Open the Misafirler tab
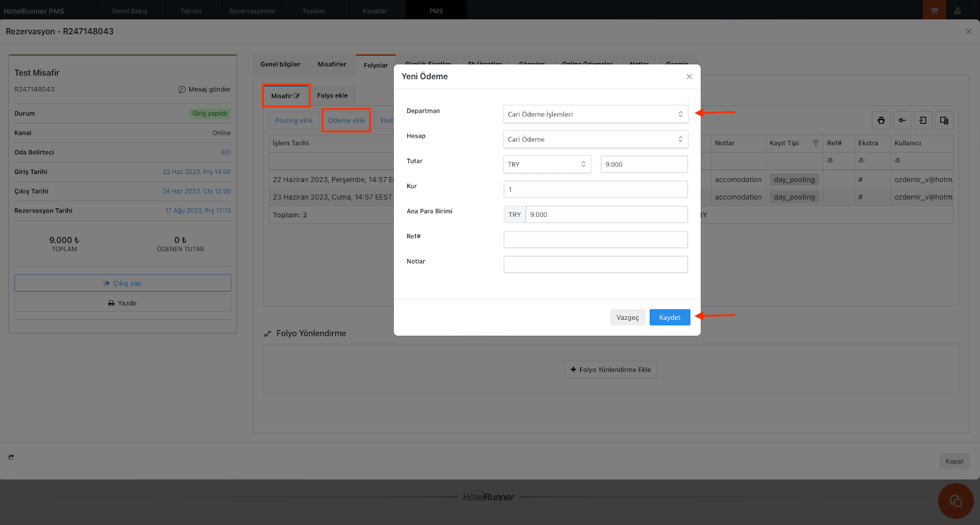The image size is (980, 525). click(332, 64)
